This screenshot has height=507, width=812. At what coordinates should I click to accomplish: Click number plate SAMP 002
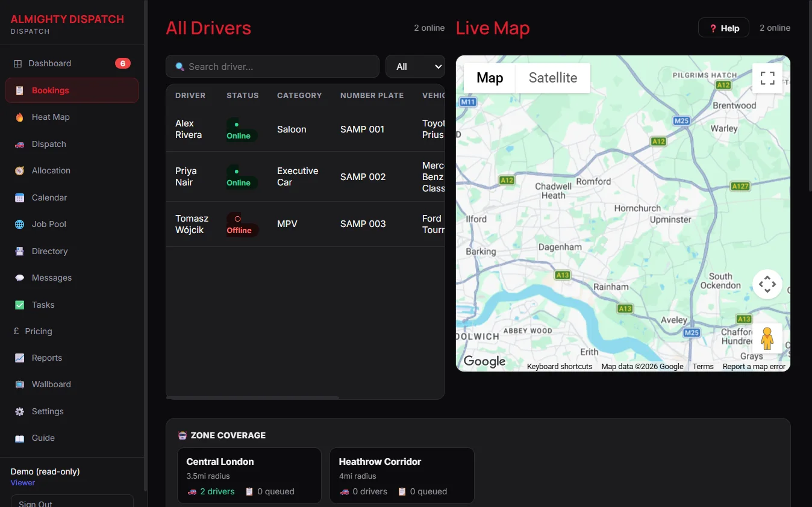(362, 177)
